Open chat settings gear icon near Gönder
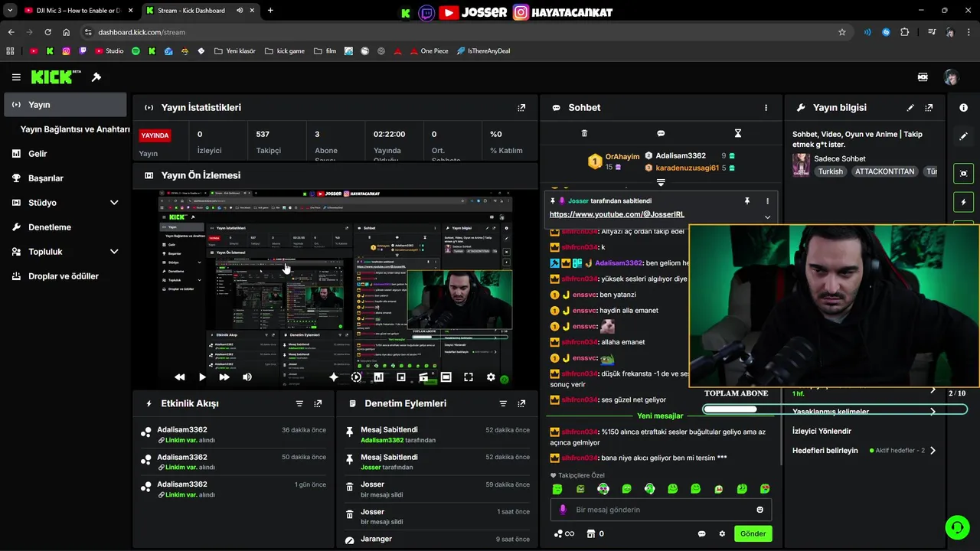 pyautogui.click(x=722, y=534)
